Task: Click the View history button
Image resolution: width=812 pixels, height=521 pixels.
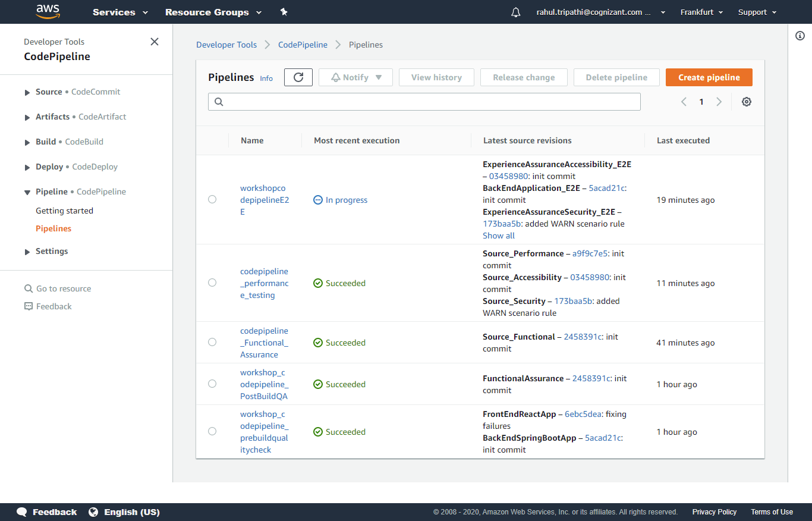Action: [x=436, y=77]
